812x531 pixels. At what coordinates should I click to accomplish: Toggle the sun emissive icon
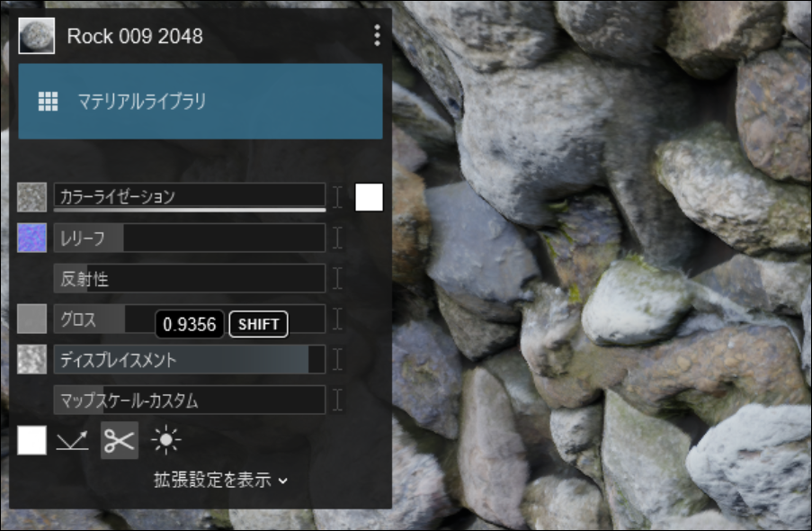(x=165, y=440)
